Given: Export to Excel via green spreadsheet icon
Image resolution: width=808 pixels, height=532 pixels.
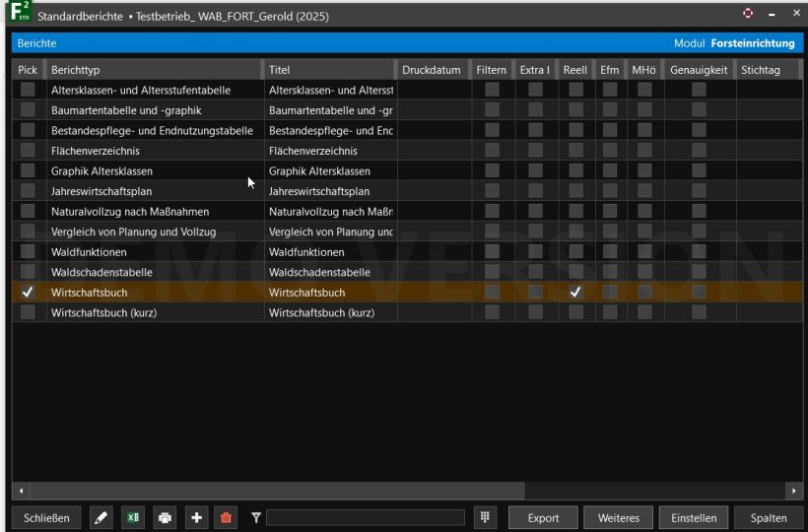Looking at the screenshot, I should pyautogui.click(x=132, y=518).
